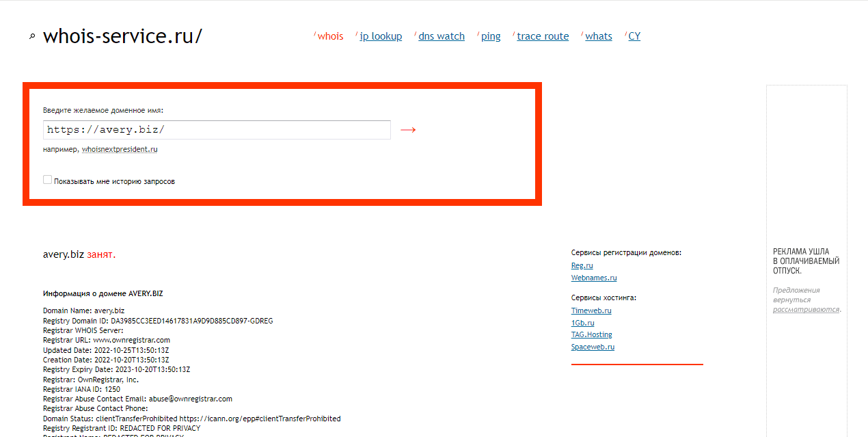Open the TAG.Hosting link
The image size is (868, 437).
coord(591,334)
